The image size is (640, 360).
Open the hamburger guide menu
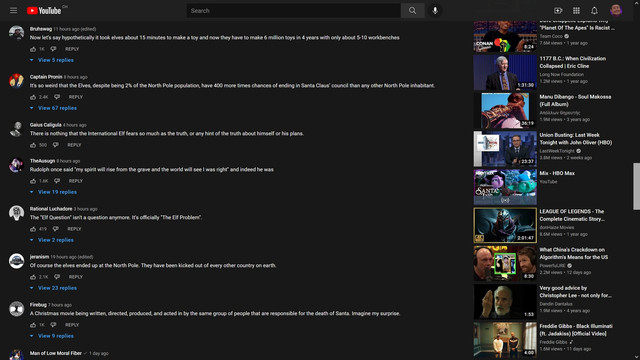pyautogui.click(x=13, y=11)
